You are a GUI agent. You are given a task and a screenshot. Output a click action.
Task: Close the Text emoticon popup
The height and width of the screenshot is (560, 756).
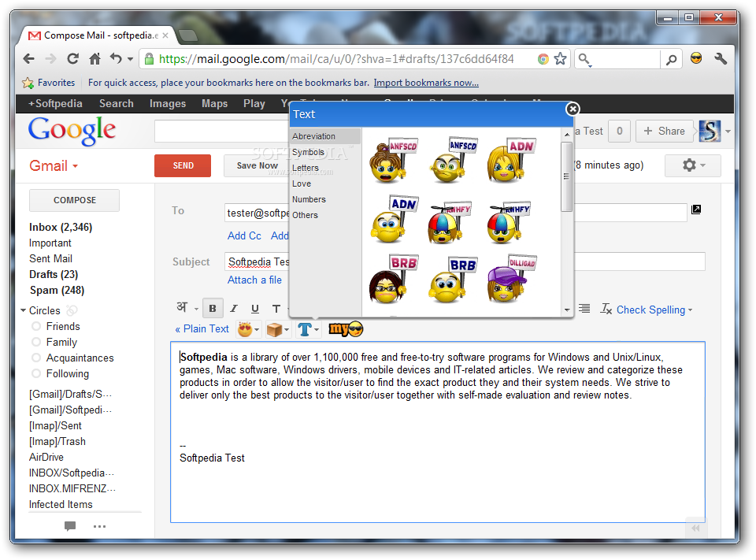click(573, 109)
